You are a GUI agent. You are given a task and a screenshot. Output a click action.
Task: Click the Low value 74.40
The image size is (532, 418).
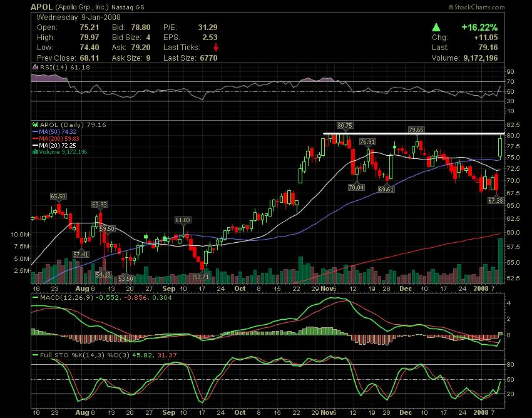90,48
